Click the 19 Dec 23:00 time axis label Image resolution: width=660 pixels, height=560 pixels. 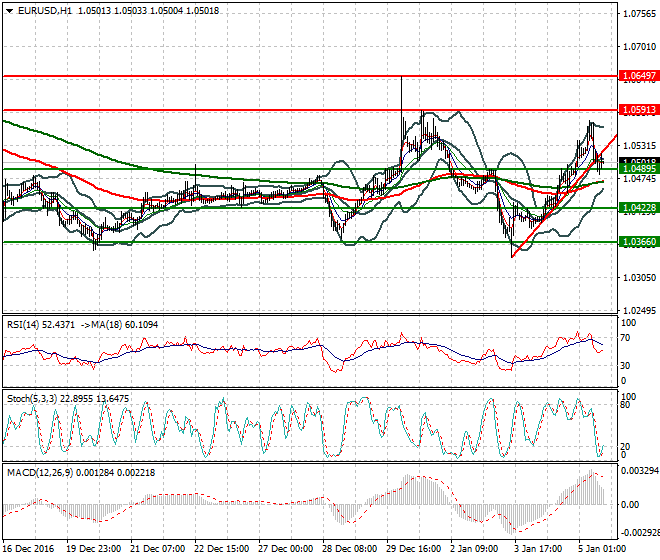pyautogui.click(x=93, y=549)
